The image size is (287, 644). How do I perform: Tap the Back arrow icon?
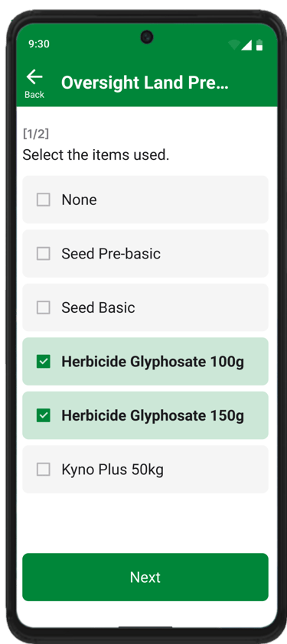[34, 76]
